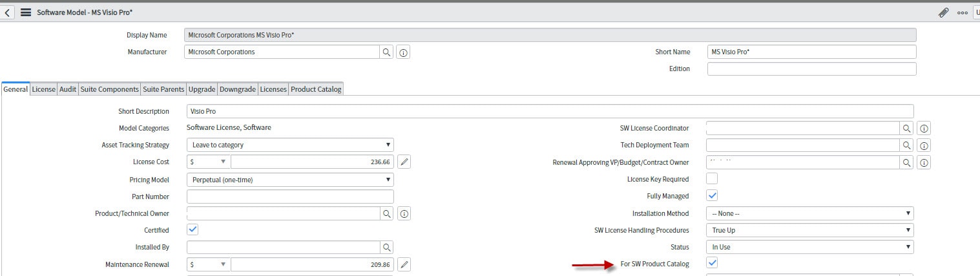Edit License Cost with pencil icon
This screenshot has width=980, height=276.
pos(404,162)
